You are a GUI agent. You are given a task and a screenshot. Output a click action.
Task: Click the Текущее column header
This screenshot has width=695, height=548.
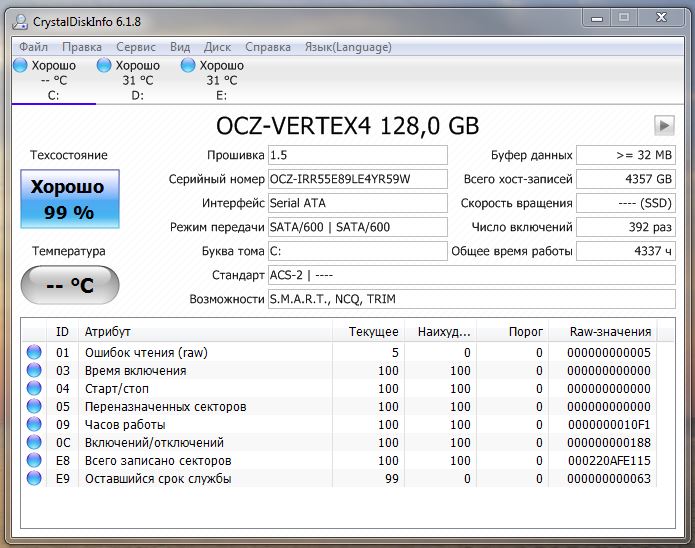point(368,332)
